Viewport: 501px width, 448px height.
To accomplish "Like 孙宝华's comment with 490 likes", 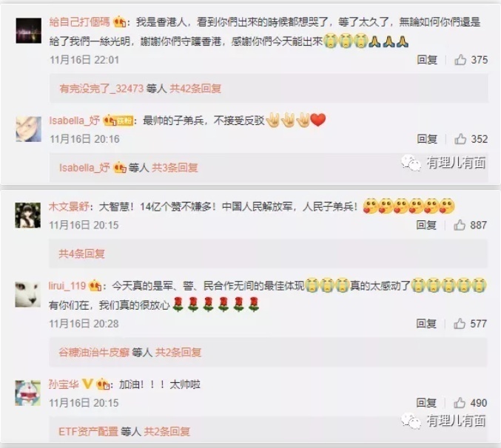I will coord(460,403).
